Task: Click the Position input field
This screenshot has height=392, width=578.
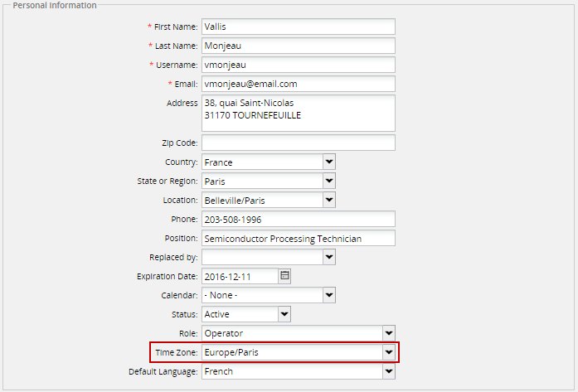Action: click(298, 238)
